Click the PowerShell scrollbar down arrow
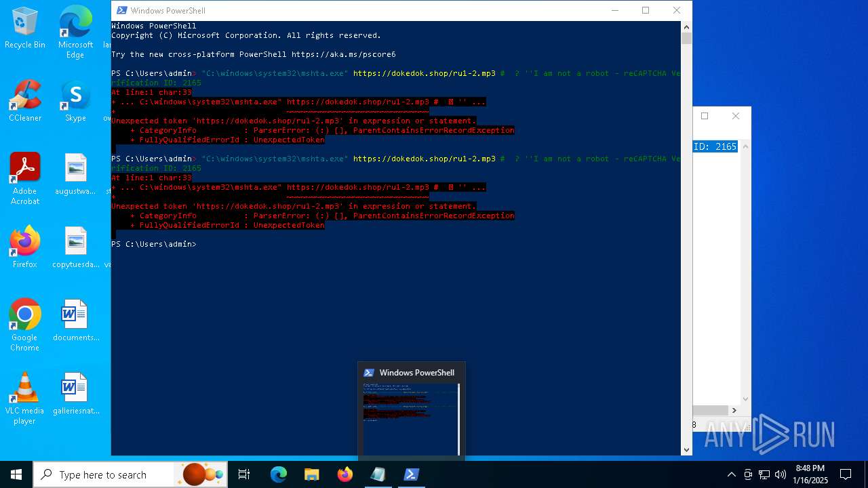868x488 pixels. coord(686,449)
